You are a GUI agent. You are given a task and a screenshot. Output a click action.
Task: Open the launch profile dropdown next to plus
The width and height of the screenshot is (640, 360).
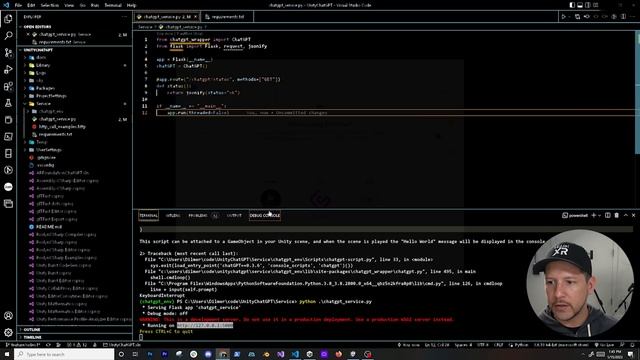pos(599,215)
